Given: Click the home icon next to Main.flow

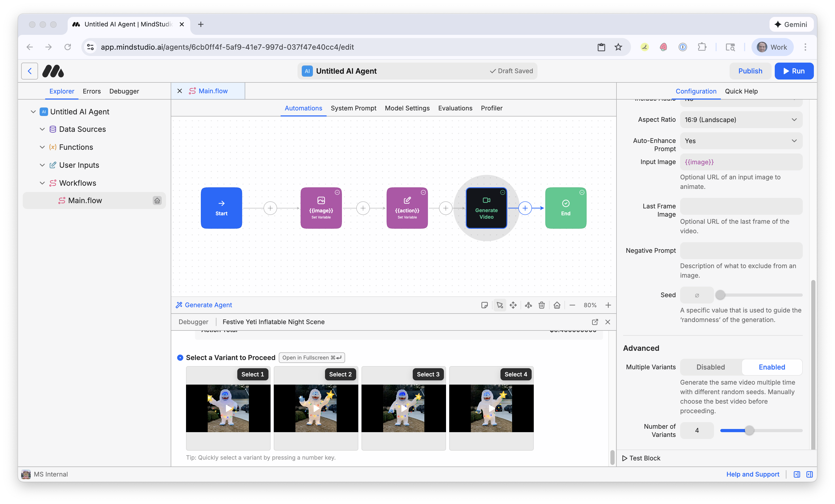Looking at the screenshot, I should 157,200.
